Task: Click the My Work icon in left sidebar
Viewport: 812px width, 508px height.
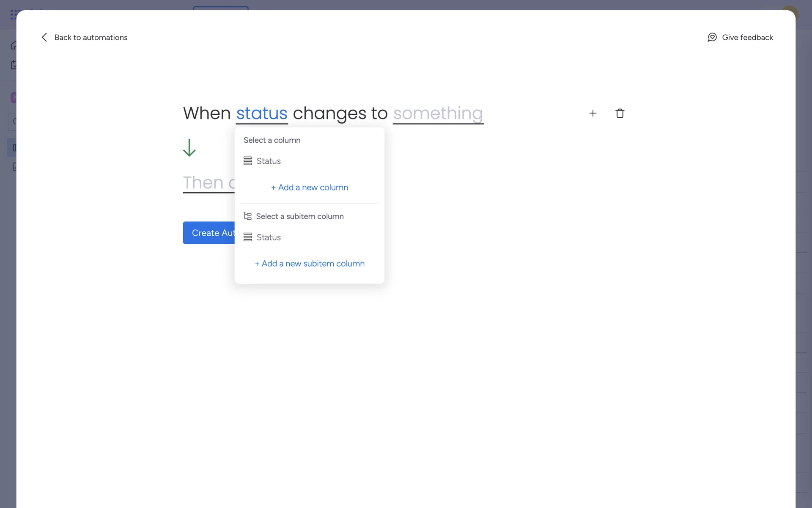Action: point(14,65)
